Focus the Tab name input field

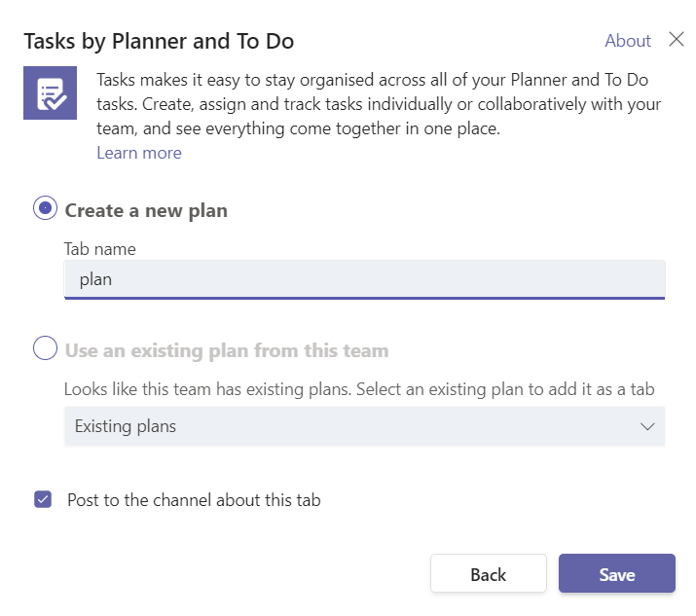tap(364, 279)
